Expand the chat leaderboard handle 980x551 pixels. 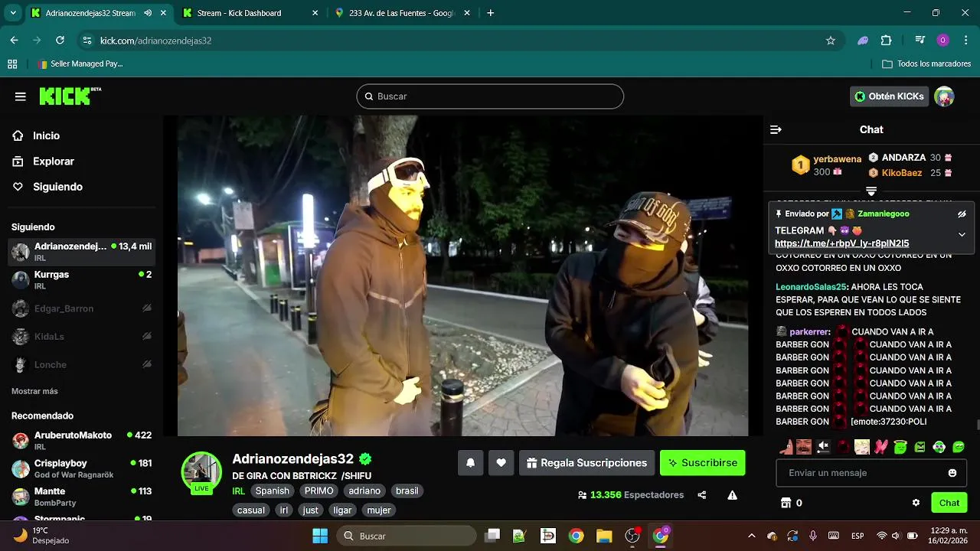pos(871,191)
